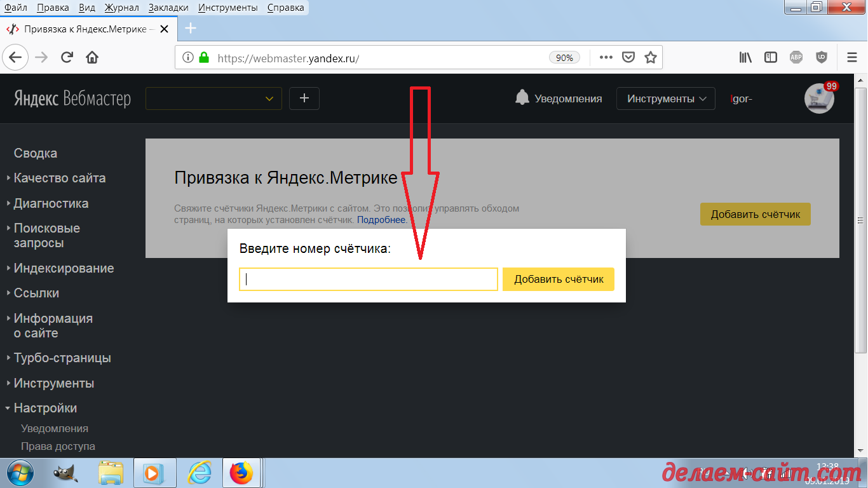868x488 pixels.
Task: Open the Adblock Plus extension icon
Action: [x=796, y=57]
